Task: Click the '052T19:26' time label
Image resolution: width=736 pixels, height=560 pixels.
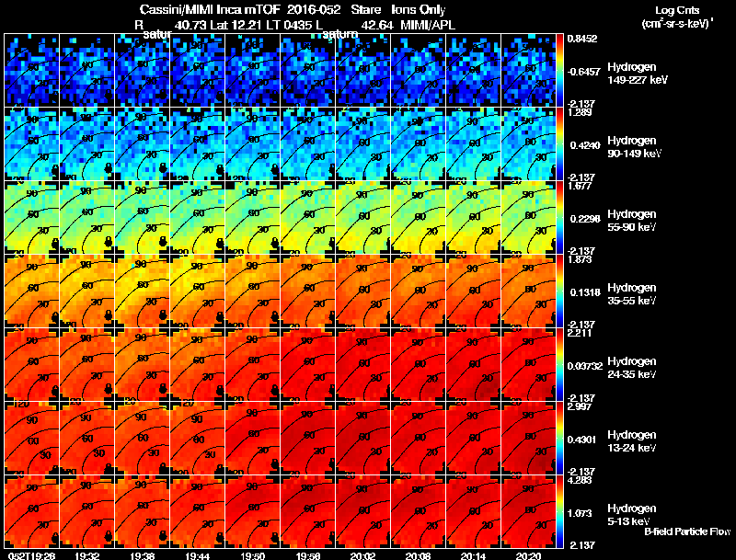Action: [32, 555]
